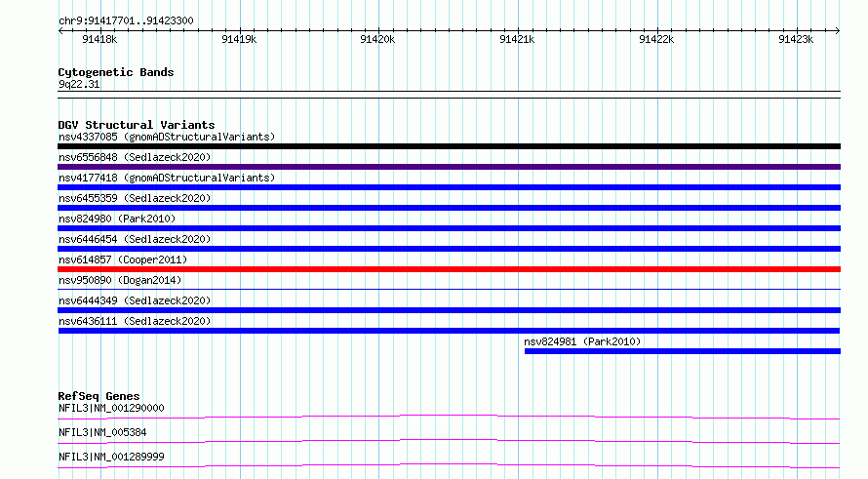Select nsv6446454 (Sedlazeck2020) label
Viewport: 868px width, 479px height.
(x=135, y=239)
